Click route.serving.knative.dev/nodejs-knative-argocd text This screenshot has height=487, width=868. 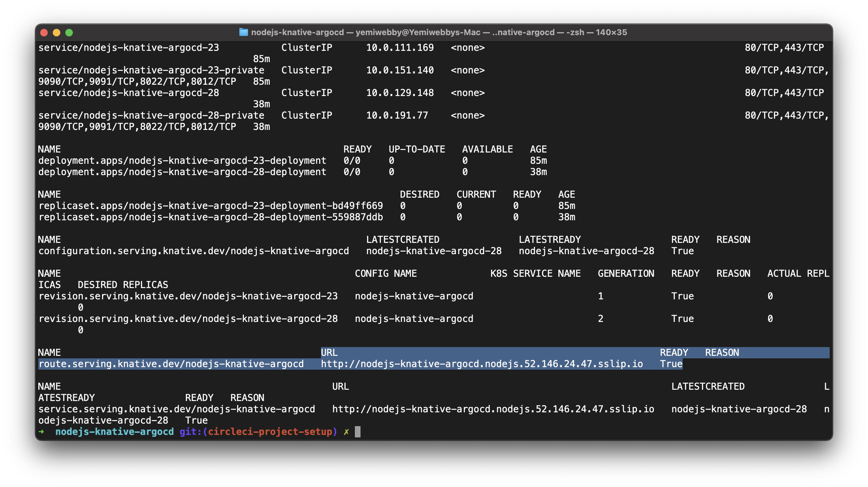(x=171, y=364)
